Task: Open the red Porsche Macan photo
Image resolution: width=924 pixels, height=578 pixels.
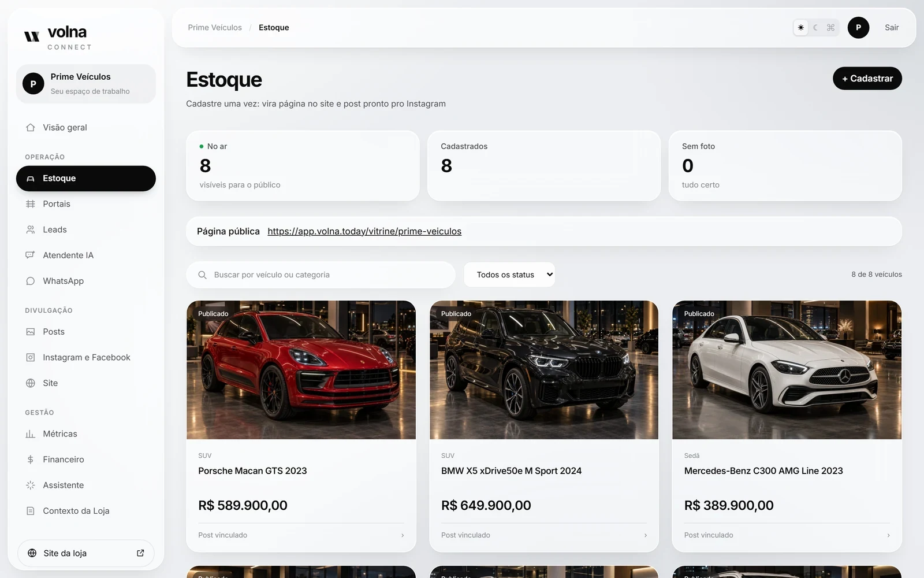Action: click(301, 370)
